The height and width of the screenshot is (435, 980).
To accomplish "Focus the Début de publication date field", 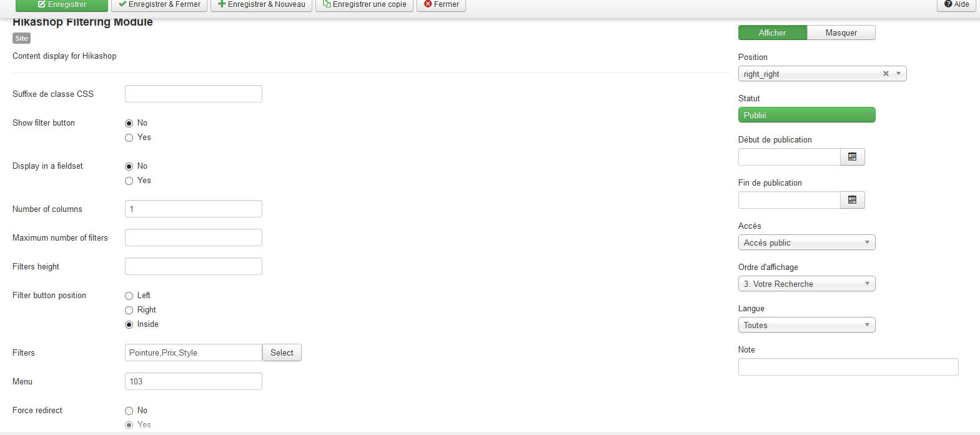I will point(789,157).
